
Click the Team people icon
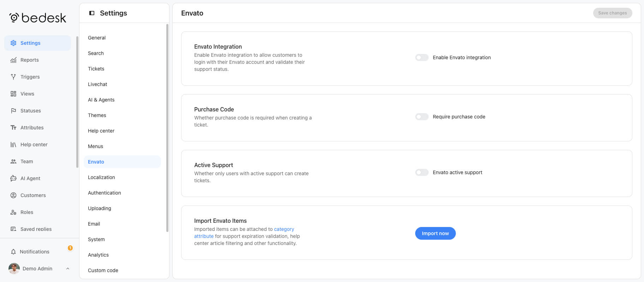pyautogui.click(x=13, y=161)
